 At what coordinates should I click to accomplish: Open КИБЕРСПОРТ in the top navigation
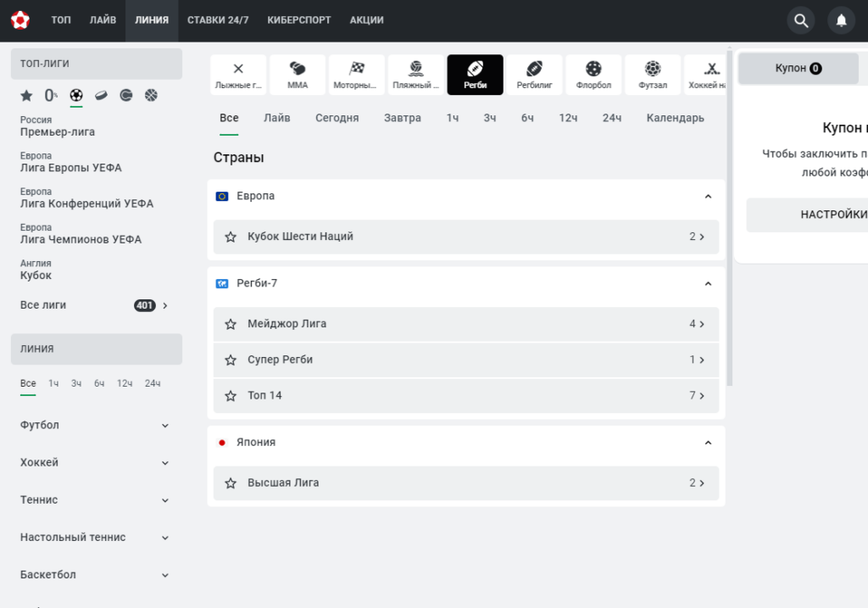(299, 20)
